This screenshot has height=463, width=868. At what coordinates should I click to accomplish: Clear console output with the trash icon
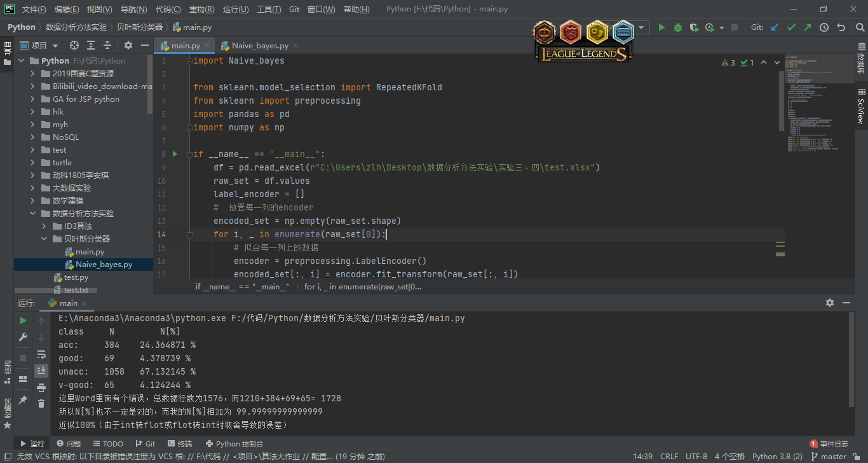pyautogui.click(x=41, y=403)
